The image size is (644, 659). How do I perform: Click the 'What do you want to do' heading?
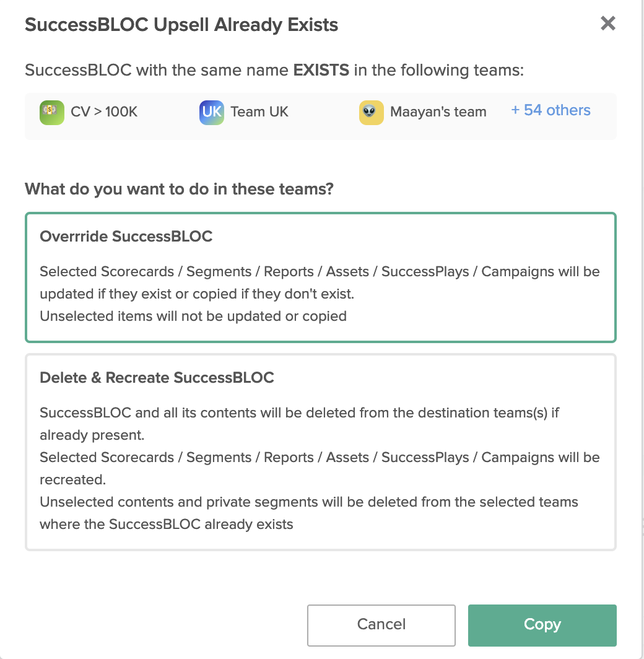point(179,189)
